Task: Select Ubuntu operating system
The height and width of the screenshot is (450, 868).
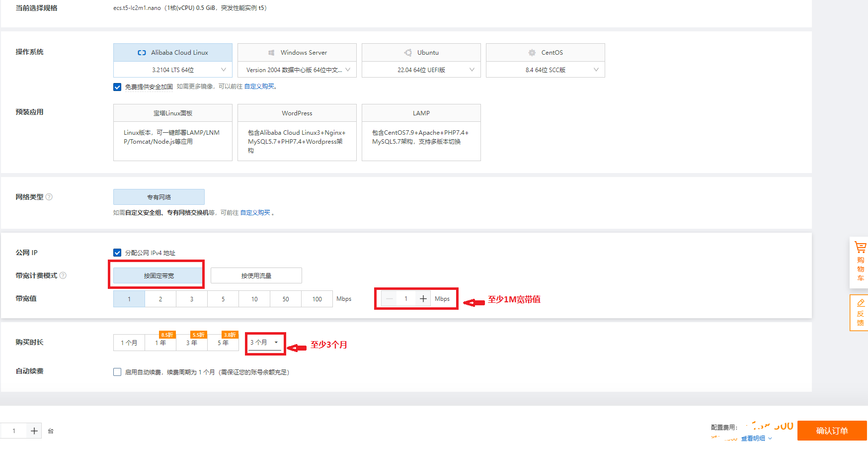Action: [x=421, y=52]
